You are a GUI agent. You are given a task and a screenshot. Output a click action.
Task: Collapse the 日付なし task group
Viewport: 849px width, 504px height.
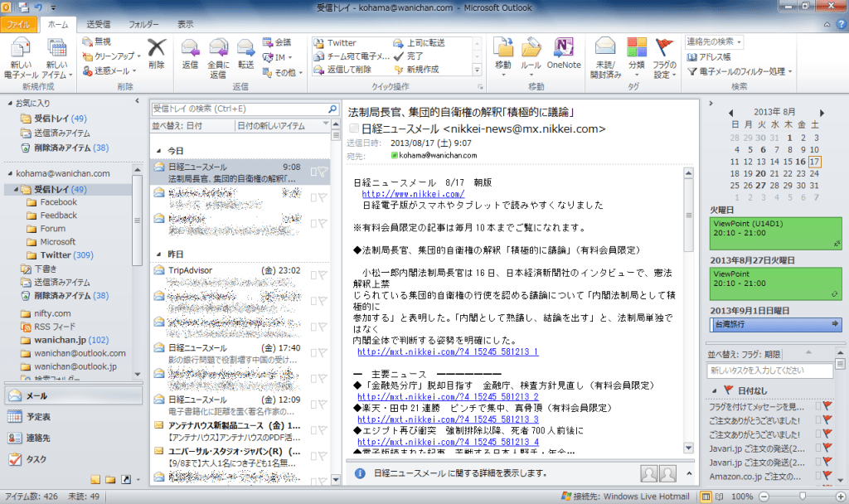click(714, 390)
